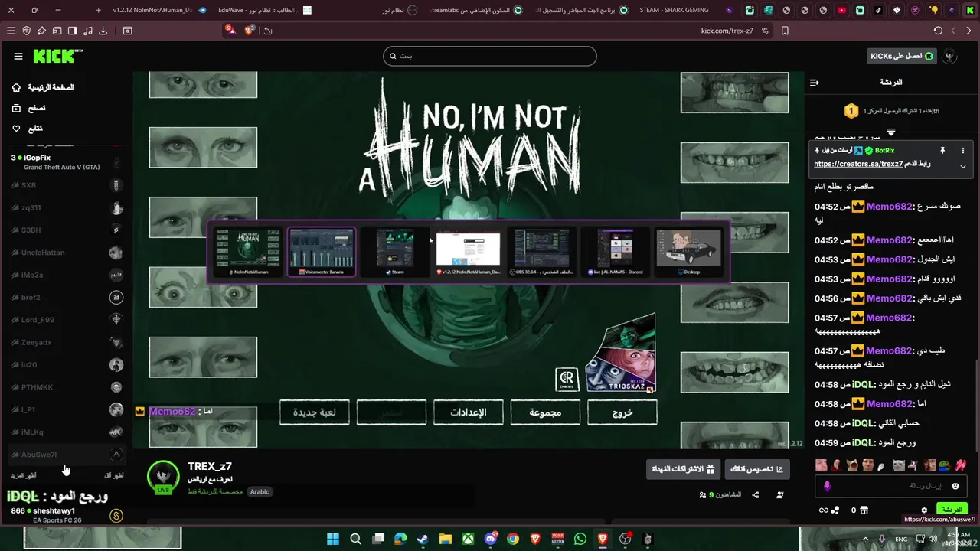Click the Gift Subscriptions button
Screen dimensions: 980x551
pos(683,469)
